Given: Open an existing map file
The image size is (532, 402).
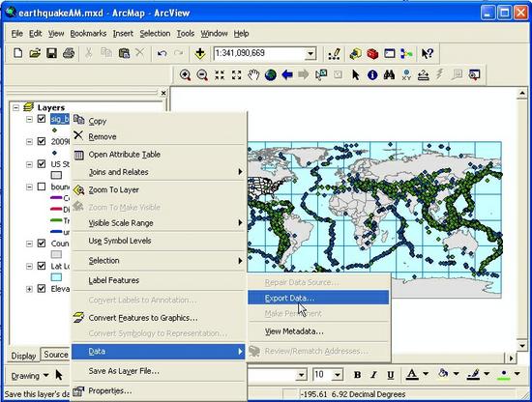Looking at the screenshot, I should (35, 53).
